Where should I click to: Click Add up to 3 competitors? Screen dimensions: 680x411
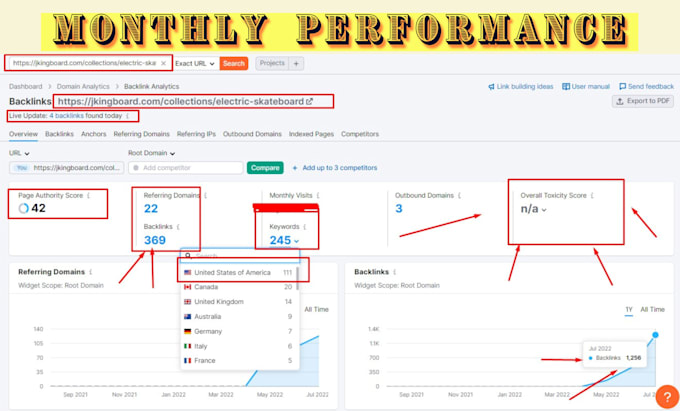pos(335,168)
